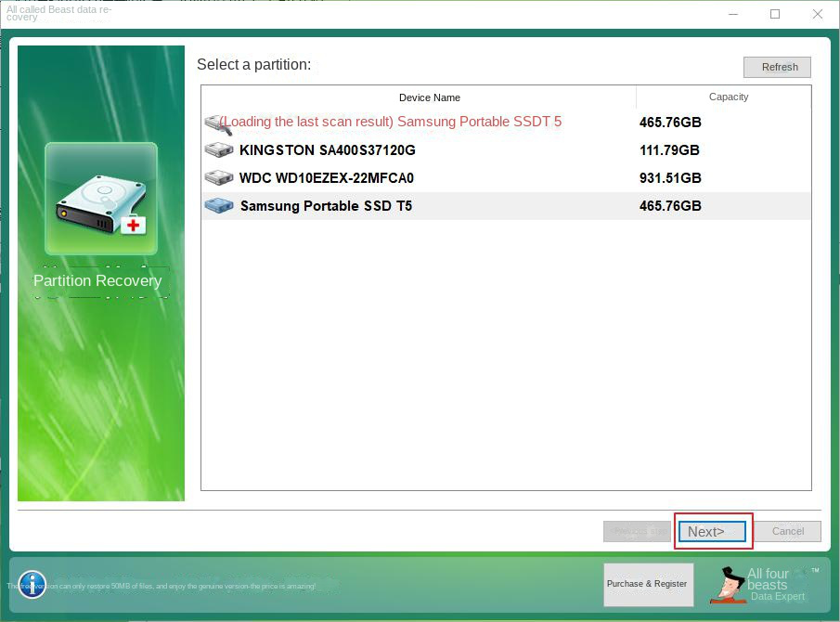Click the disk icon beside WDC WD10EZEX-22MFCA0
The image size is (840, 622).
[x=218, y=177]
